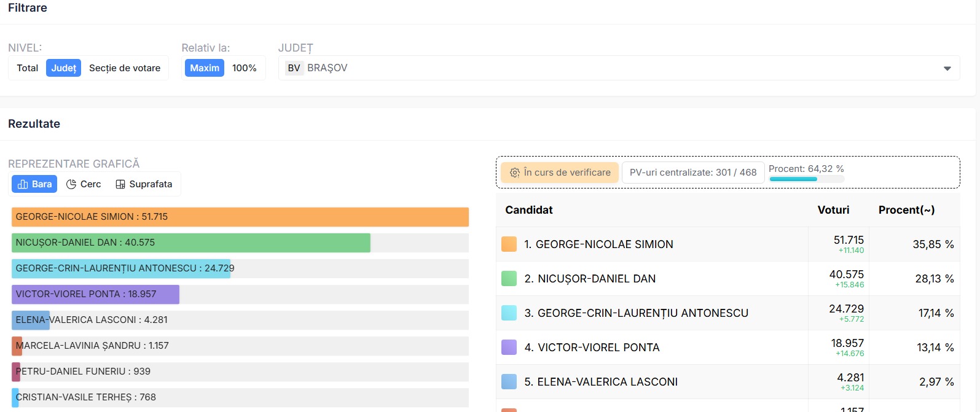
Task: Click the Procent 64,32 % progress bar
Action: (x=807, y=179)
